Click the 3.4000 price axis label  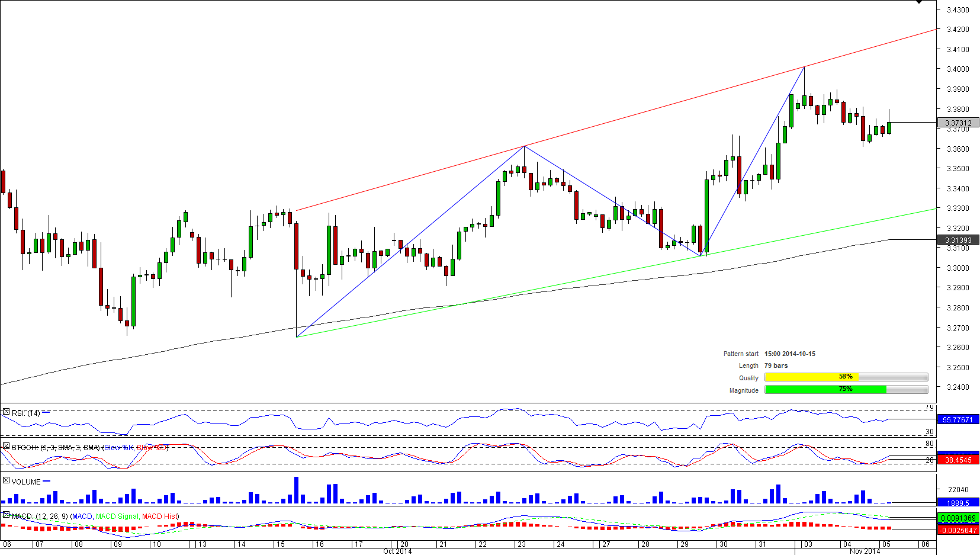(x=958, y=69)
